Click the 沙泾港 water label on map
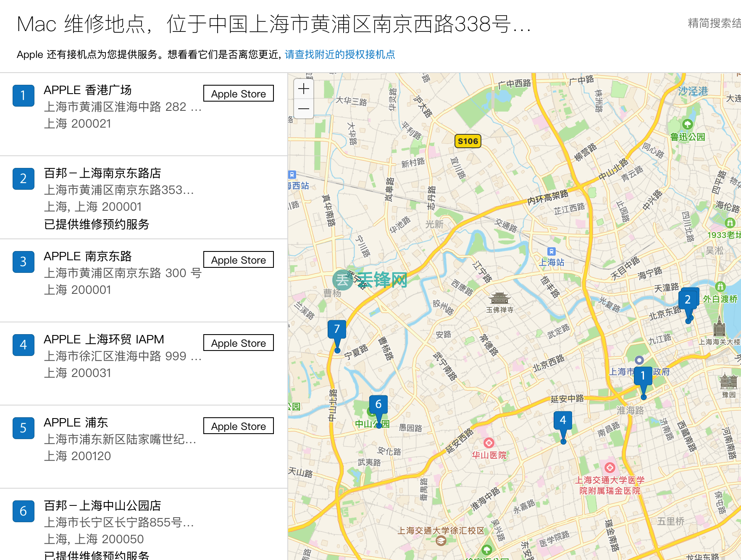741x560 pixels. pos(693,91)
